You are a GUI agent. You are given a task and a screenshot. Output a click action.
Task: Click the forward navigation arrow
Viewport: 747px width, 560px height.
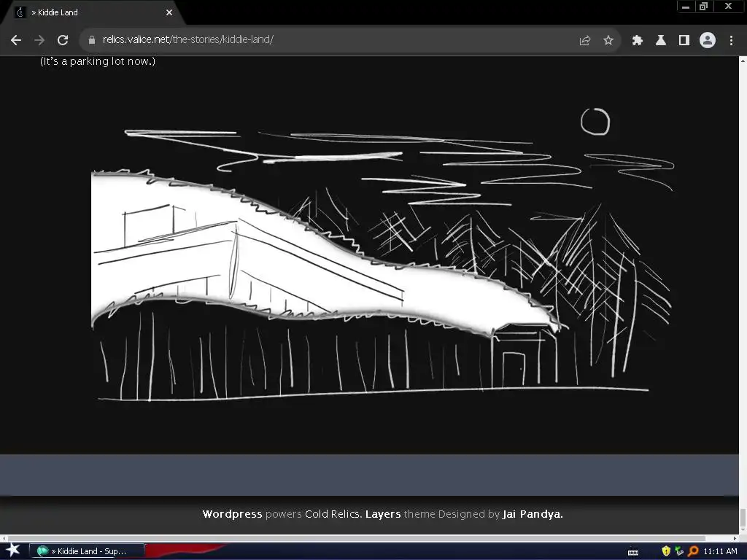tap(39, 40)
